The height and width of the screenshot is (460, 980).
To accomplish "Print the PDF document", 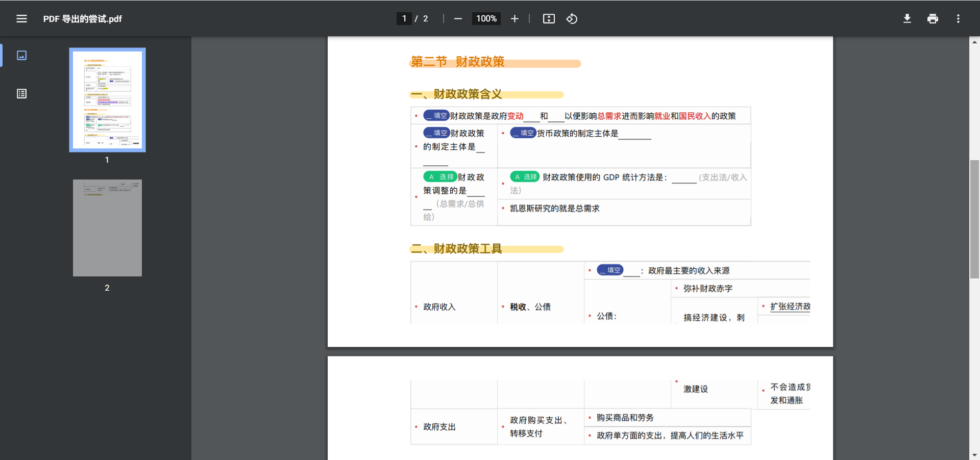I will coord(933,19).
